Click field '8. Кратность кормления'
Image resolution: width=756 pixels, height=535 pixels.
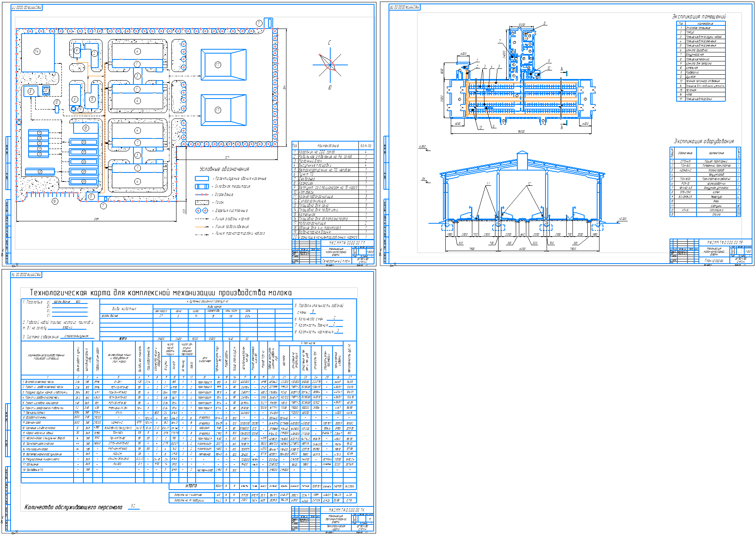pyautogui.click(x=319, y=332)
